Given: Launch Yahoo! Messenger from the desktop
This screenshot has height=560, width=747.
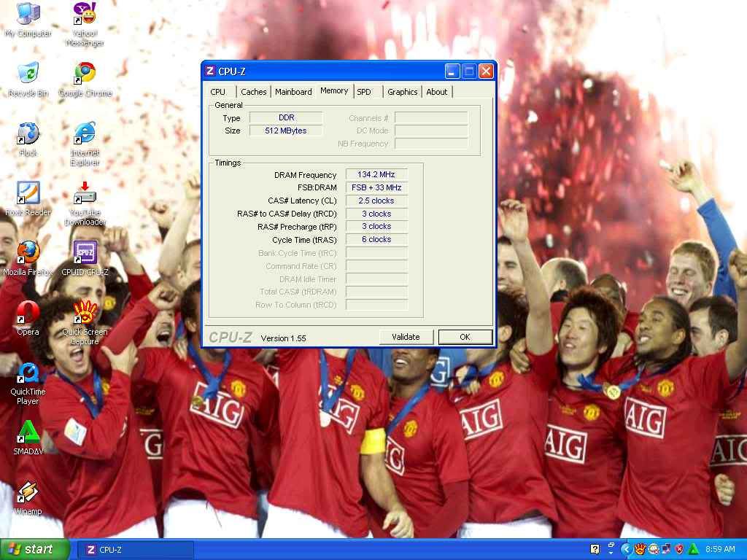Looking at the screenshot, I should click(85, 24).
